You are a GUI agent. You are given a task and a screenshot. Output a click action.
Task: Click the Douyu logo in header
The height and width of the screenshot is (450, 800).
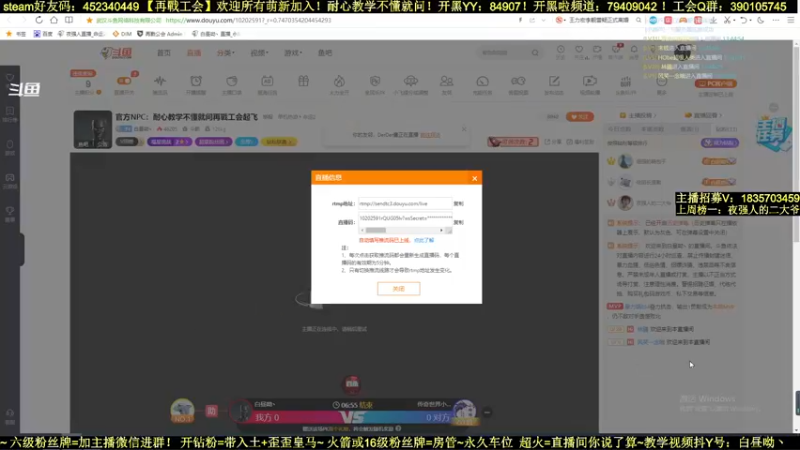point(116,53)
